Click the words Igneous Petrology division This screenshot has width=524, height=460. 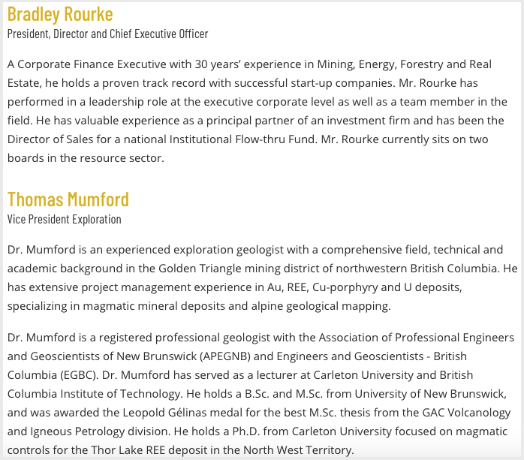tap(100, 431)
